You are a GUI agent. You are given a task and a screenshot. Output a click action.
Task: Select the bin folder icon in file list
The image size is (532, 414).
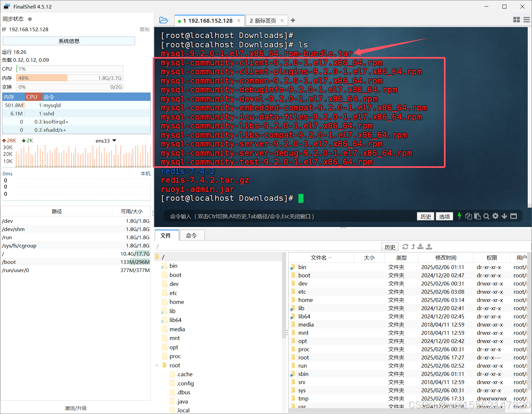(293, 267)
